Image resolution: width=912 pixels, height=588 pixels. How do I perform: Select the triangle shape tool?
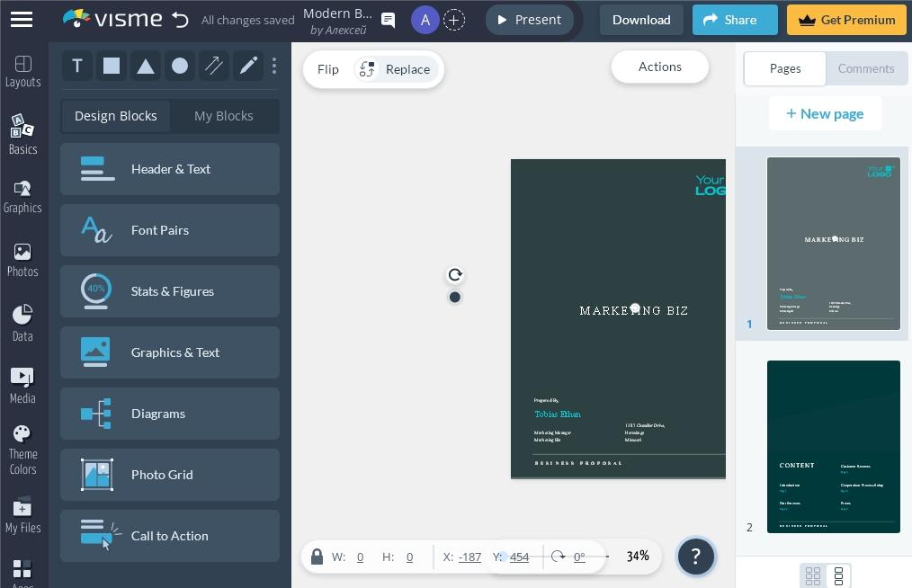coord(145,66)
